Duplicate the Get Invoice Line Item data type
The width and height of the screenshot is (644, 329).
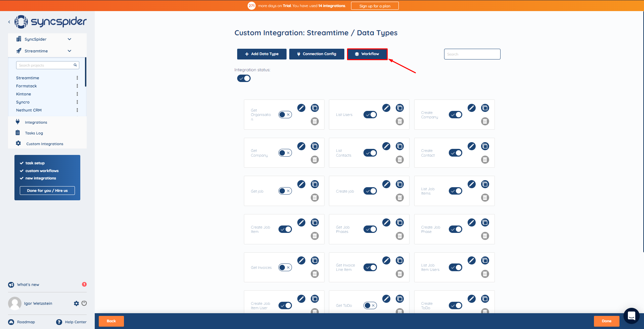400,260
